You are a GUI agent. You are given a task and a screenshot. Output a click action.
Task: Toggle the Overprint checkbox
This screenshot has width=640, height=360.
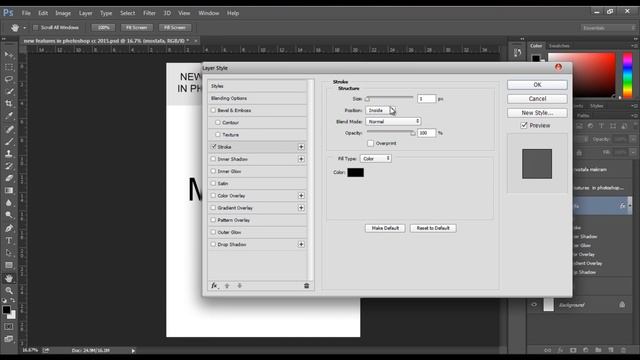point(370,143)
